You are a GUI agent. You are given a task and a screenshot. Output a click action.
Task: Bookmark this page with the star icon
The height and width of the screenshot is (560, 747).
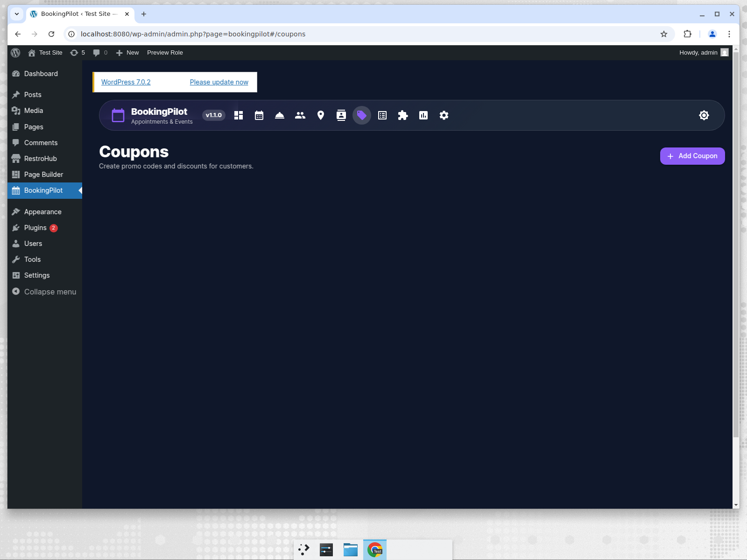point(664,34)
